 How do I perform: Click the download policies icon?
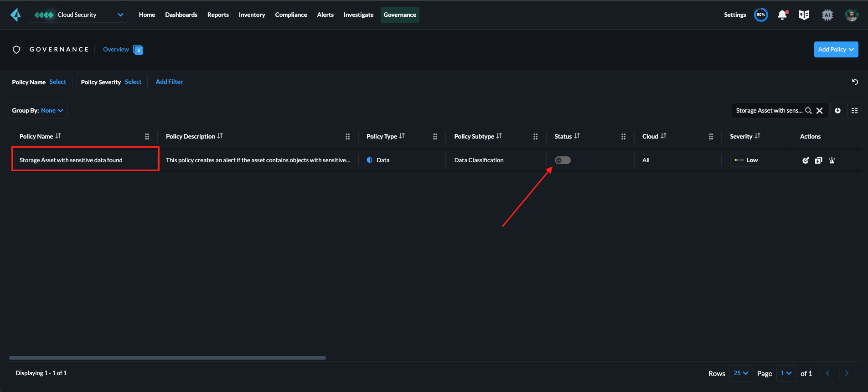click(x=838, y=111)
